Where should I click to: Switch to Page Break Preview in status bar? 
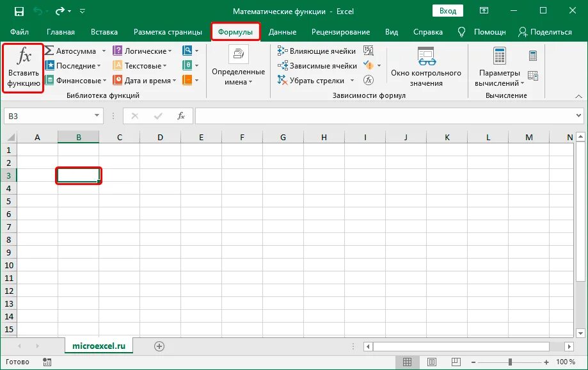[x=456, y=362]
